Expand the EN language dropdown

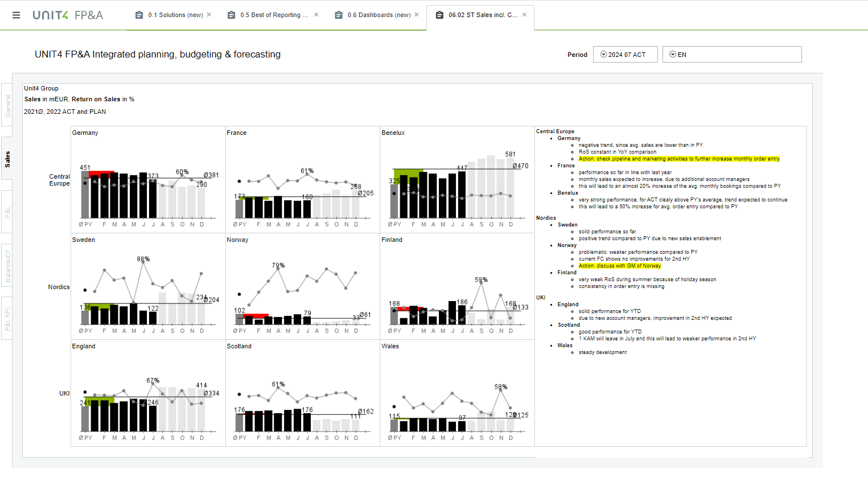tap(731, 55)
